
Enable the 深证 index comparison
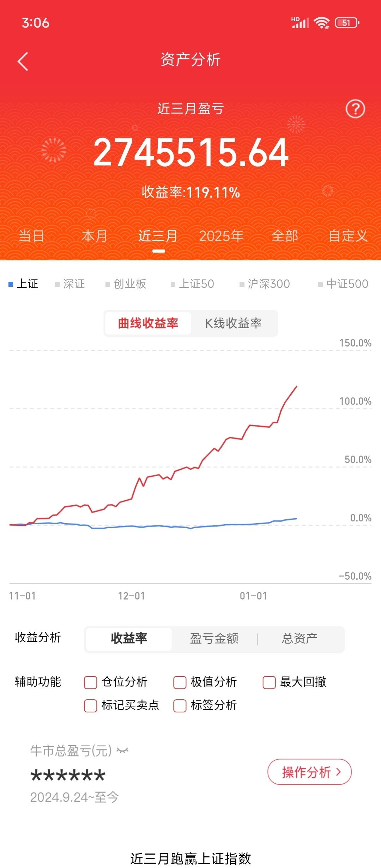tap(70, 284)
